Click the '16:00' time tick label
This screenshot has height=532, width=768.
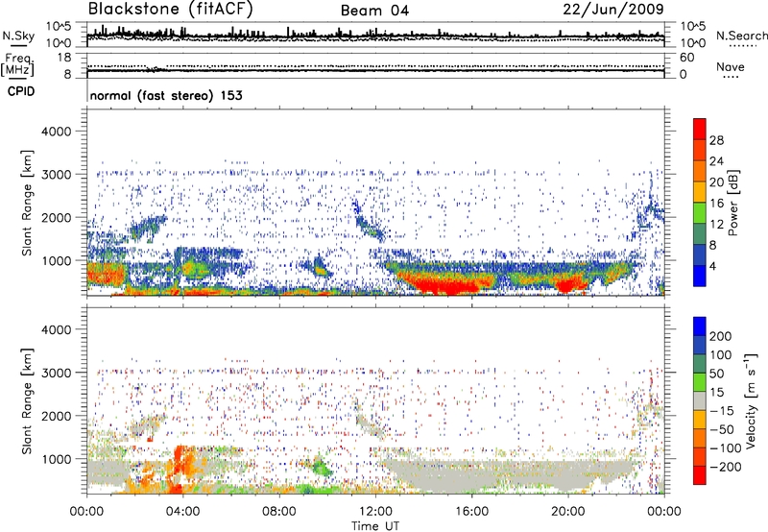tap(471, 512)
